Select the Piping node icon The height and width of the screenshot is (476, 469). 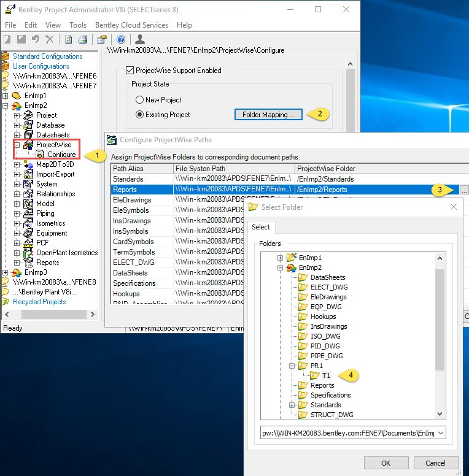click(28, 213)
